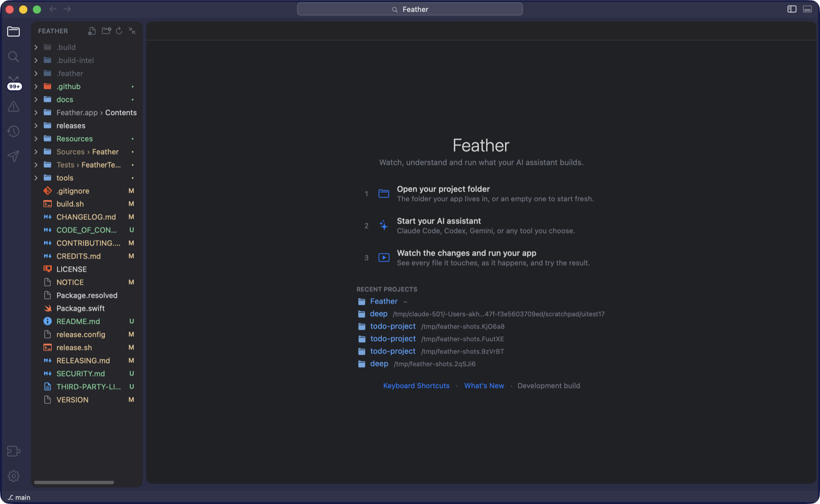Open the Explorer folder icon in sidebar
The width and height of the screenshot is (820, 504).
point(14,31)
